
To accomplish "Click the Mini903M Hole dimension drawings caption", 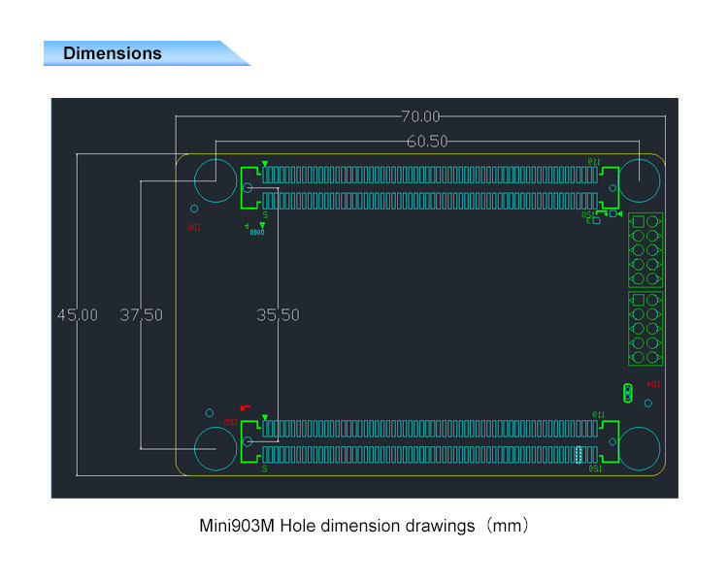I will (x=364, y=526).
